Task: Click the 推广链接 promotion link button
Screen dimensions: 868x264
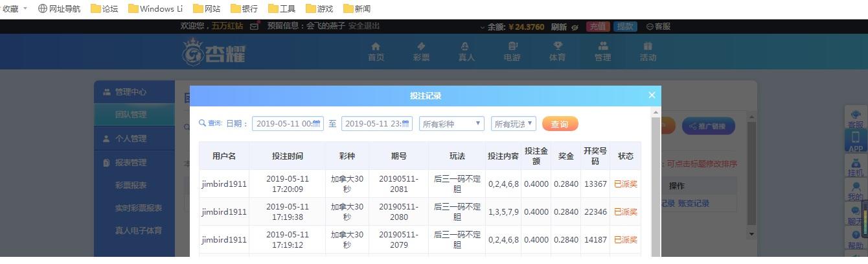Action: [x=709, y=126]
